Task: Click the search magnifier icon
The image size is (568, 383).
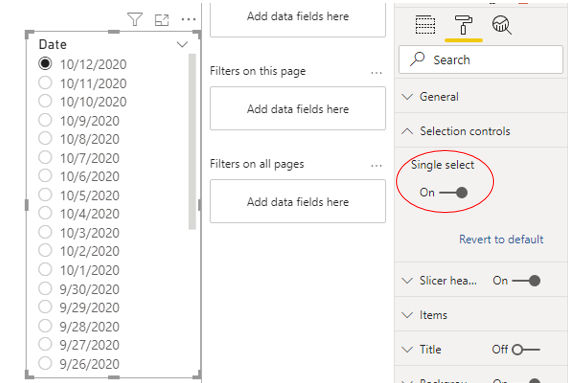Action: [417, 59]
